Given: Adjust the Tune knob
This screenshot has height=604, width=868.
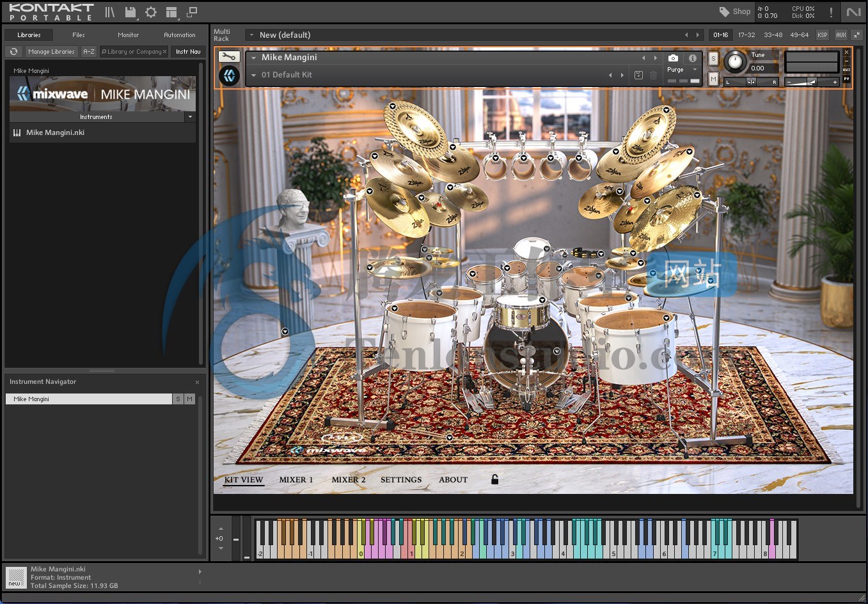Looking at the screenshot, I should (x=735, y=61).
